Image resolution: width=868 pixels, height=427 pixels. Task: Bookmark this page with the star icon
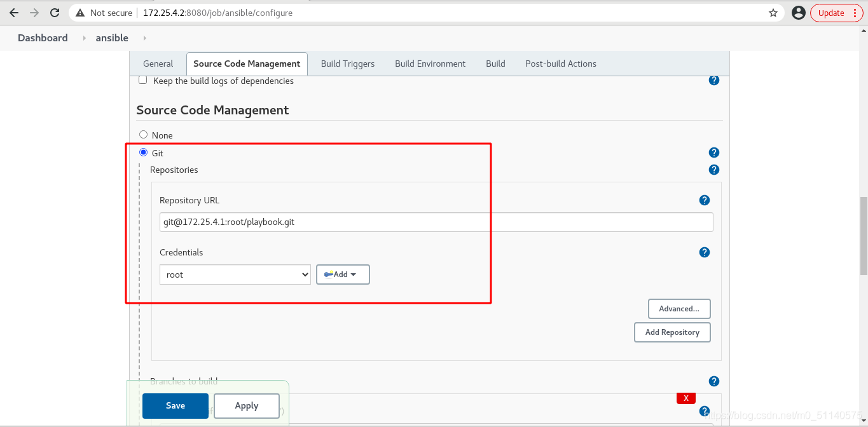point(773,13)
